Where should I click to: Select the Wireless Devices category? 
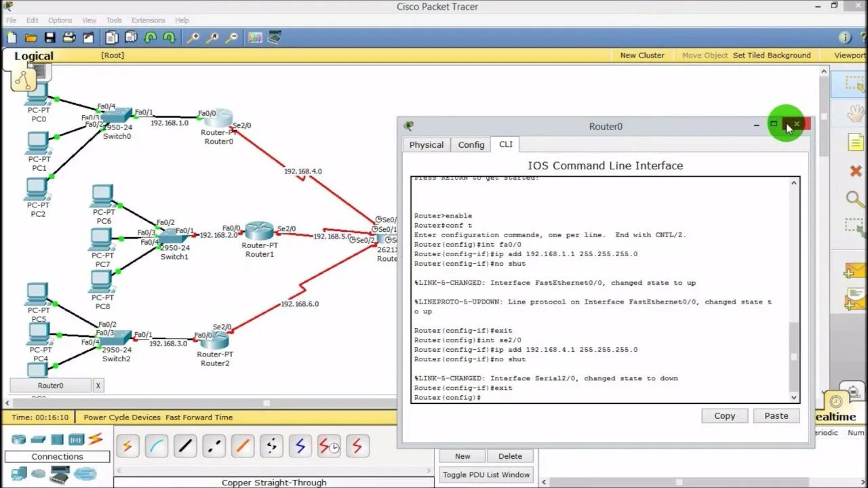click(76, 439)
